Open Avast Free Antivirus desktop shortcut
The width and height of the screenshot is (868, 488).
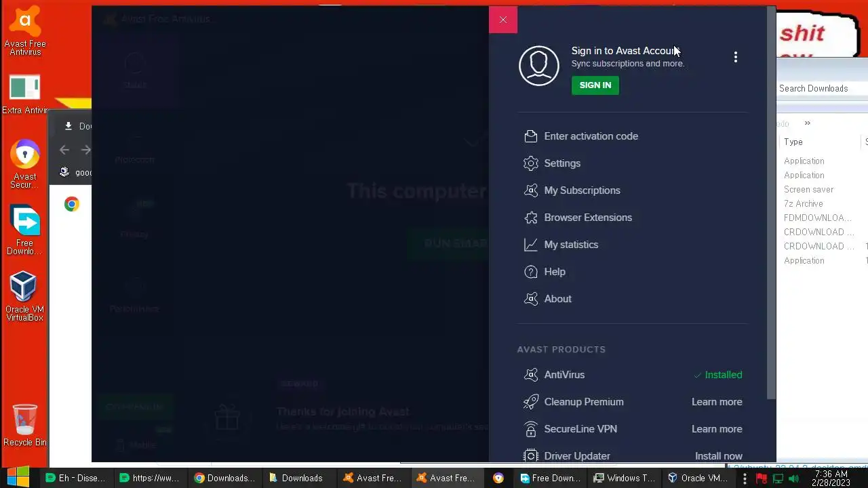click(25, 31)
